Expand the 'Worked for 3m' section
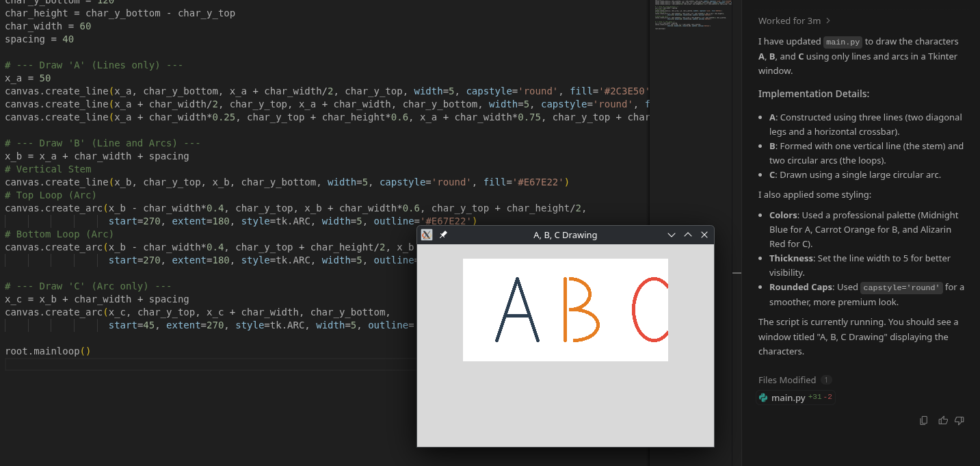980x466 pixels. [795, 21]
